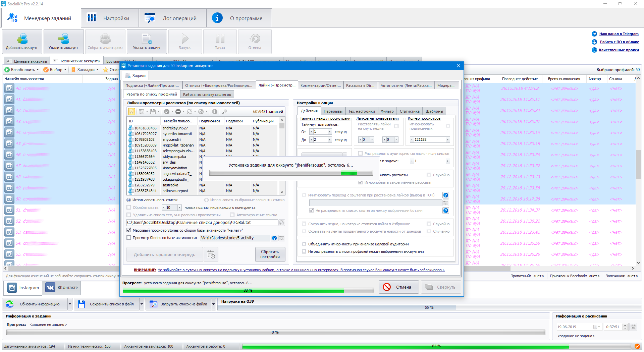
Task: Expand Обновить информацию dropdown arrow
Action: pyautogui.click(x=70, y=304)
